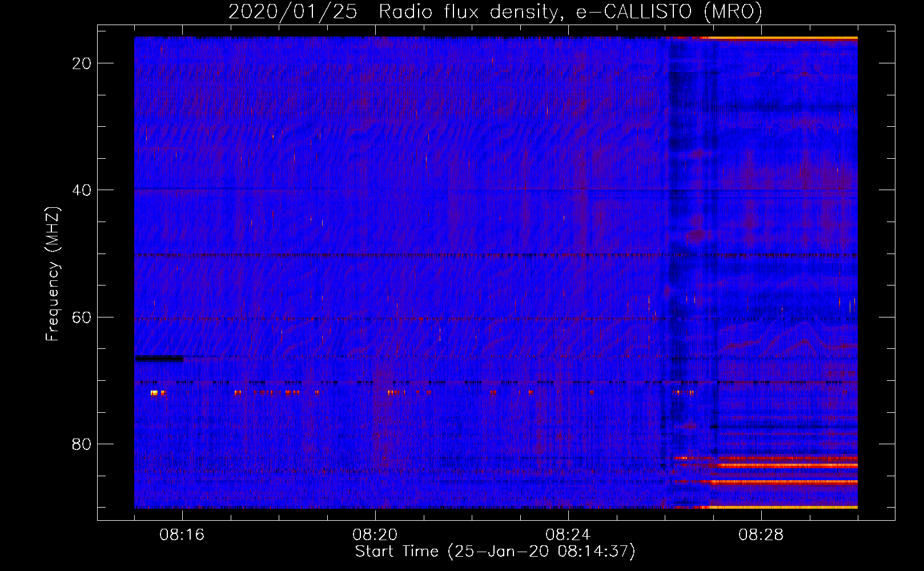The height and width of the screenshot is (571, 924).
Task: Click the 20 MHz frequency tick label
Action: click(82, 63)
